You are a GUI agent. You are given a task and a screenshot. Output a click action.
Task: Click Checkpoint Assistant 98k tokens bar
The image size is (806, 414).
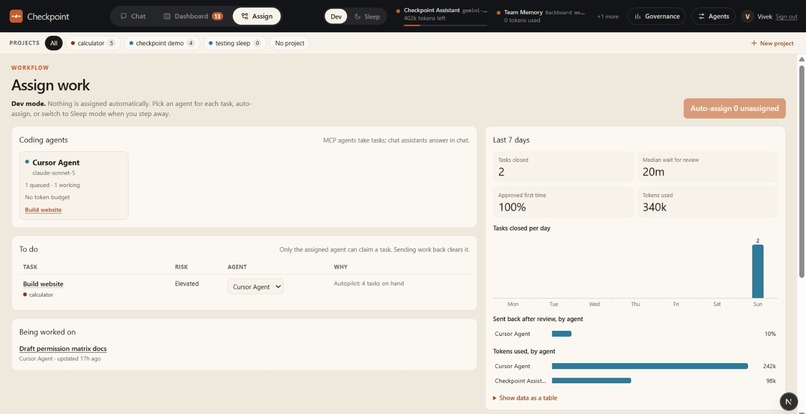click(x=591, y=381)
